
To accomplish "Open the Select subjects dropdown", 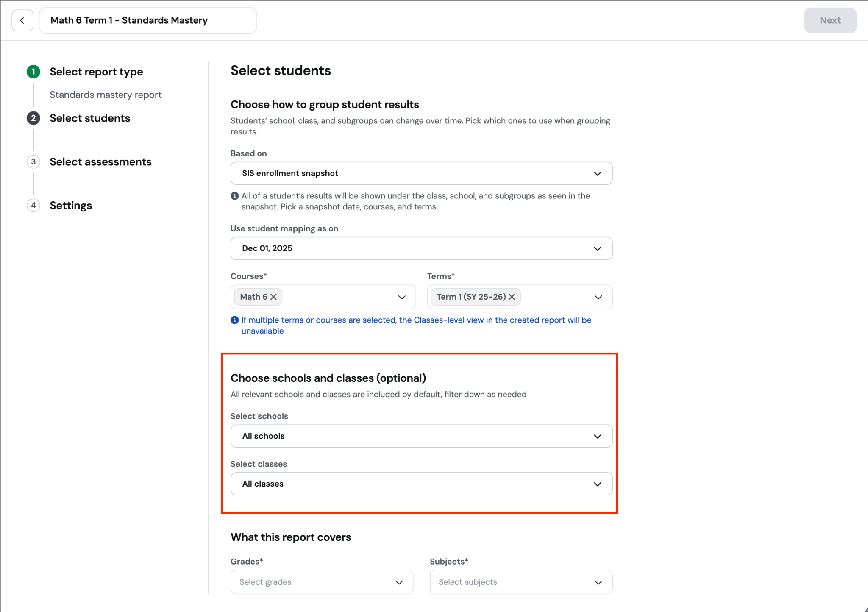I will pyautogui.click(x=521, y=582).
